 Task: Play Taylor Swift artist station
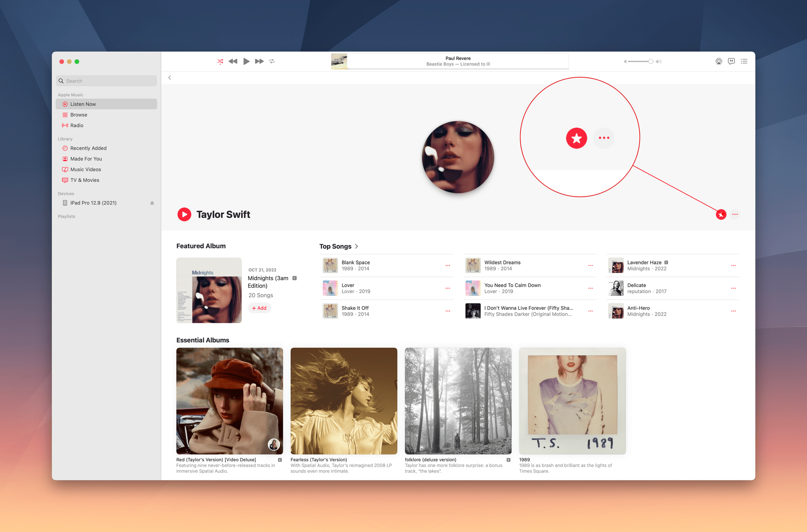pos(184,214)
